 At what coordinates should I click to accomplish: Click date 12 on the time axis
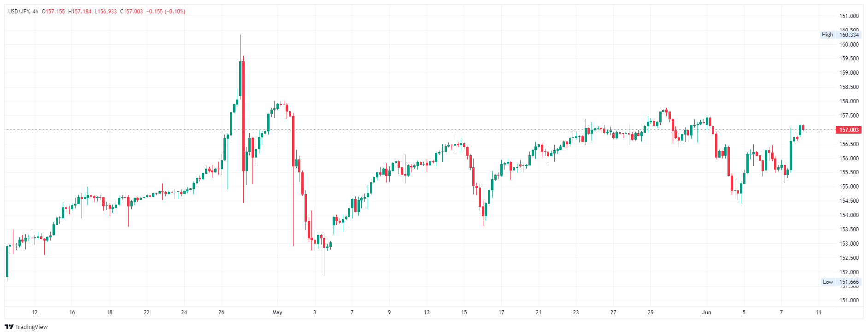[x=35, y=312]
